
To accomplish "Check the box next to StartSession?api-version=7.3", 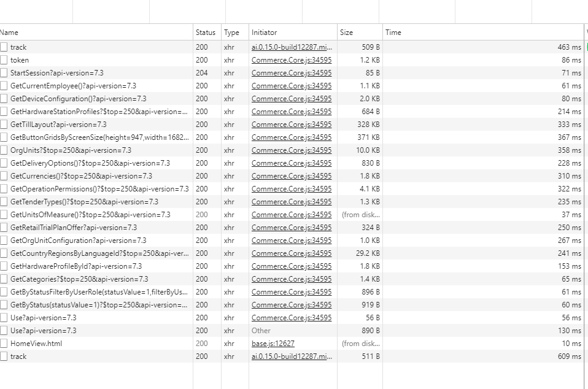I will tap(4, 72).
